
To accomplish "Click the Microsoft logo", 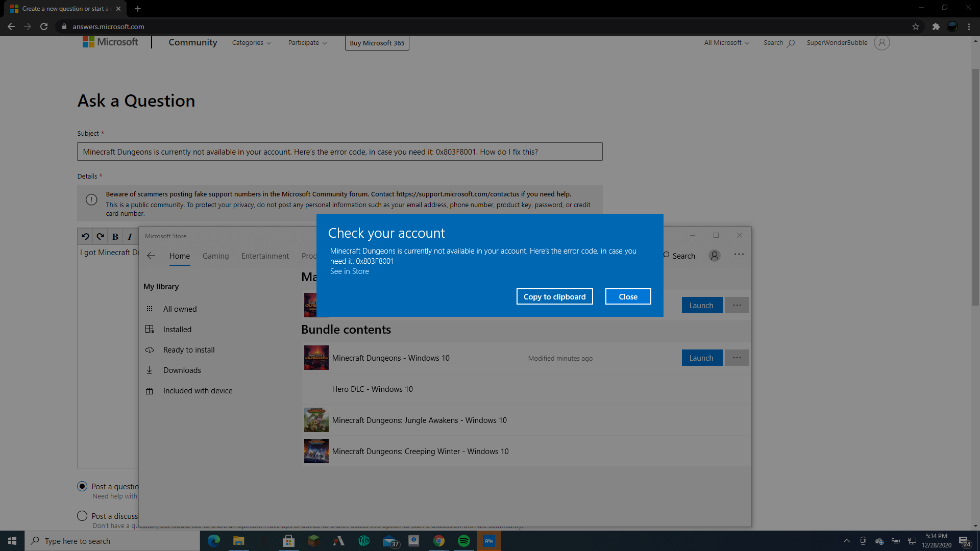I will point(110,42).
